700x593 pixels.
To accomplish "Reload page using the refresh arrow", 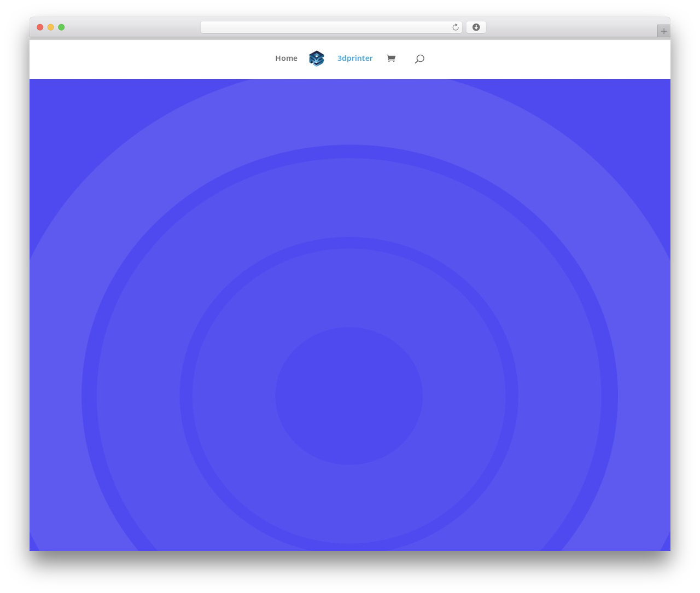I will [456, 27].
